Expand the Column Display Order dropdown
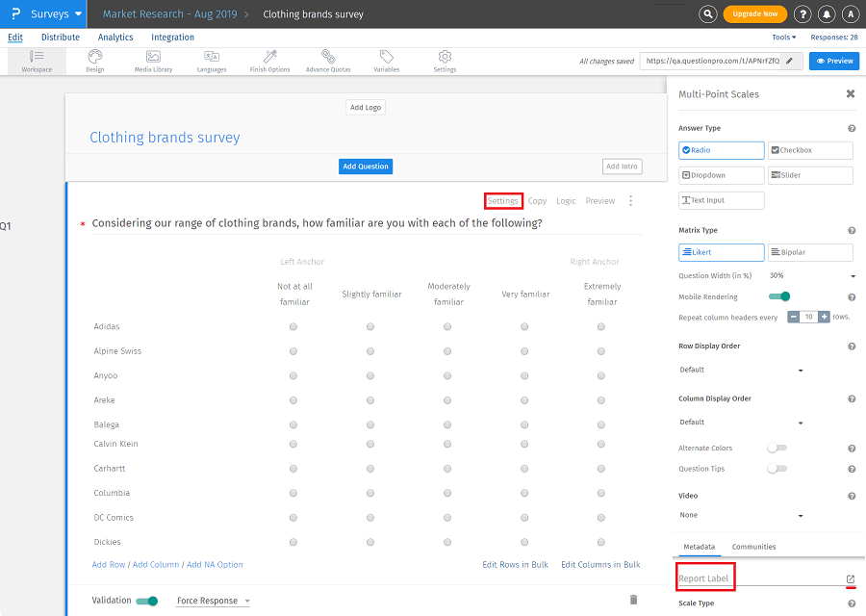This screenshot has height=616, width=866. (741, 422)
